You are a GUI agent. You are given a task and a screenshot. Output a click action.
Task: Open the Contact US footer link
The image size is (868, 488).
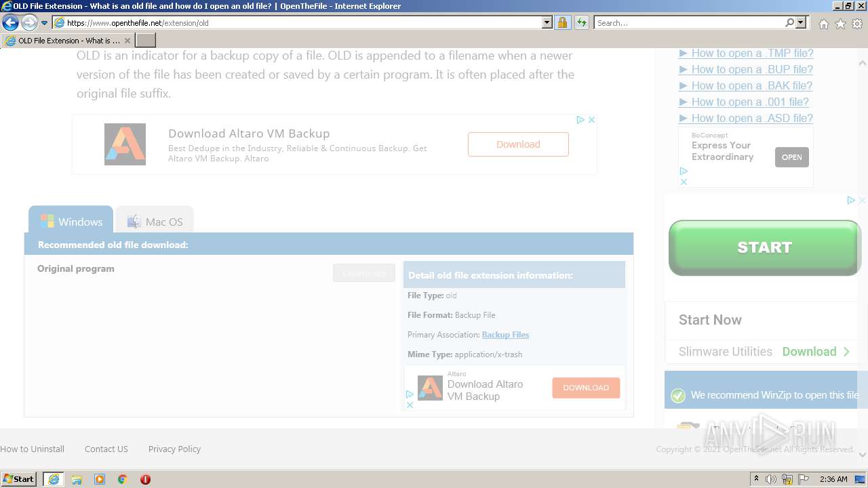pos(106,449)
